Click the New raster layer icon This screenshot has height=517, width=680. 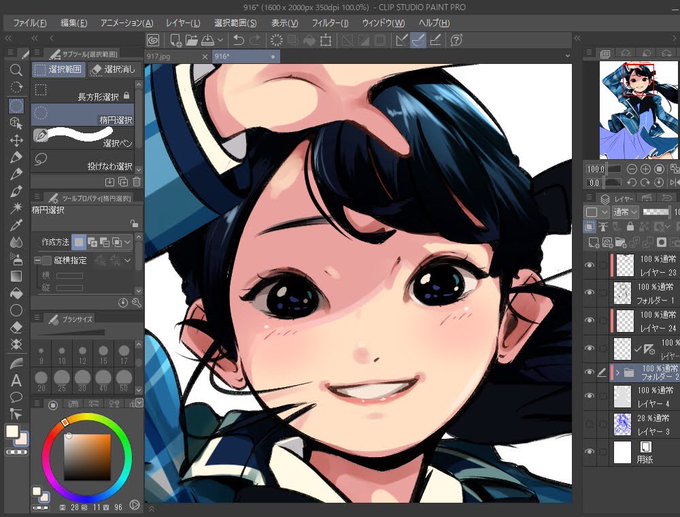(593, 242)
